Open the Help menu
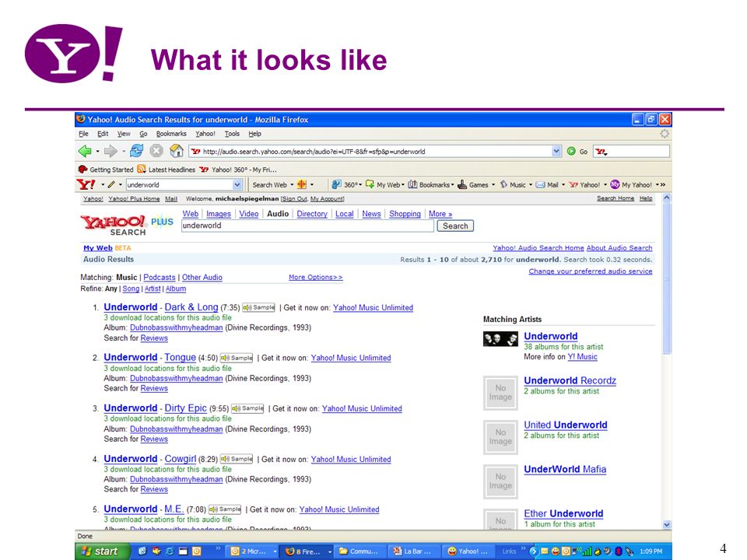 pos(255,134)
